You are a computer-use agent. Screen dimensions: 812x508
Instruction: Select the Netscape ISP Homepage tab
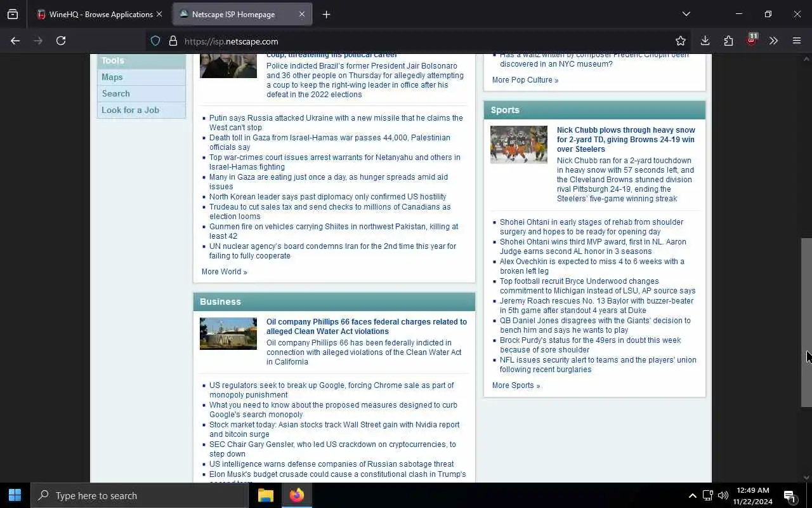click(242, 14)
